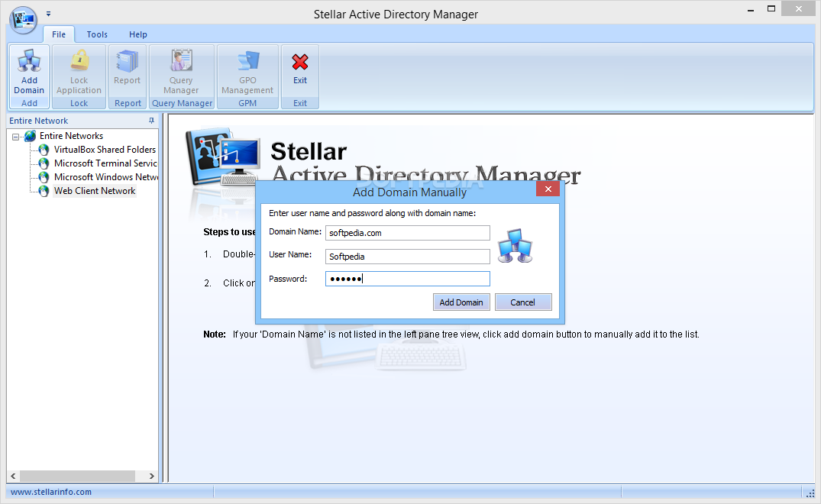
Task: Click the application orb button
Action: tap(23, 20)
